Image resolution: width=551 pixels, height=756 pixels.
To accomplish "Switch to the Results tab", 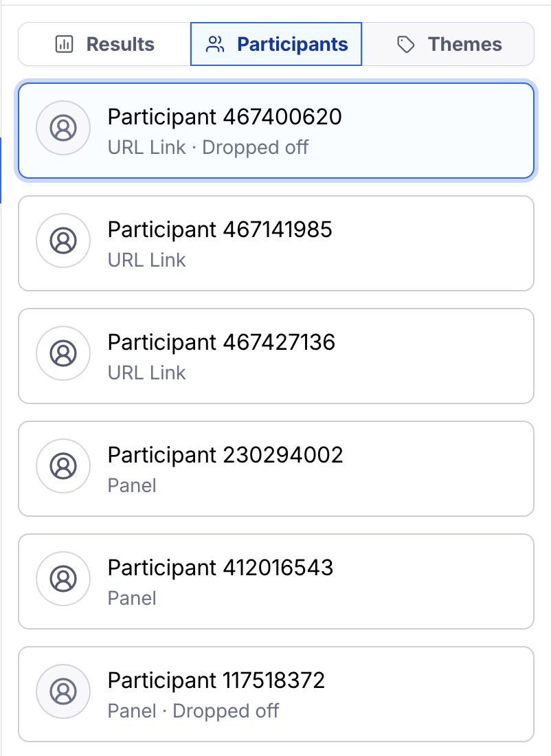I will [105, 45].
